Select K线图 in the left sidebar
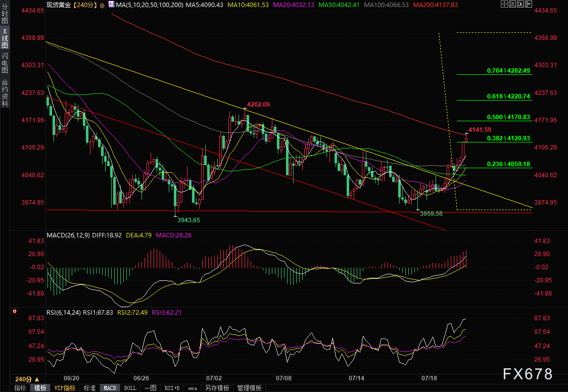Image resolution: width=568 pixels, height=392 pixels. point(5,39)
